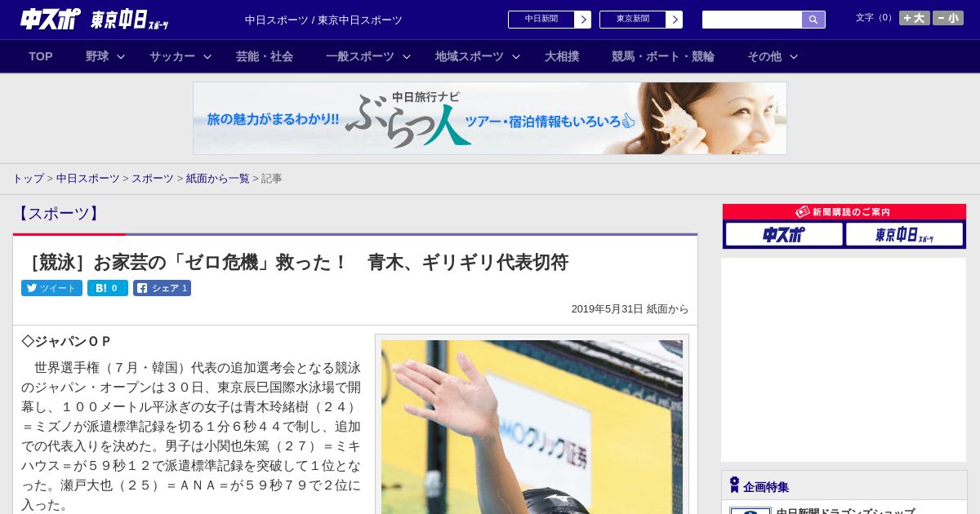Click the Dragons shop thumbnail

tap(751, 511)
